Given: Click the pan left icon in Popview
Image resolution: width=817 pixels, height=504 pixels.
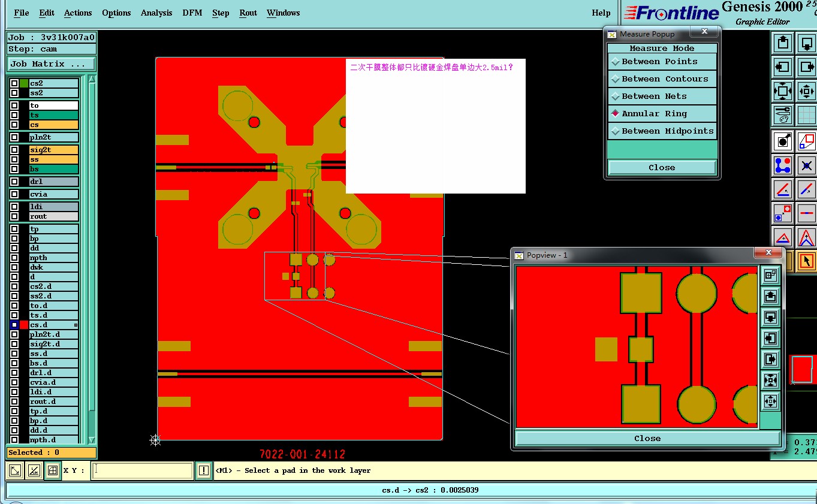Looking at the screenshot, I should pyautogui.click(x=770, y=338).
